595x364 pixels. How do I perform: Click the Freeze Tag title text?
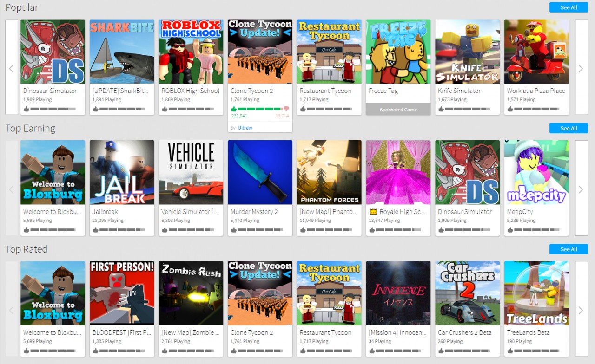point(383,91)
